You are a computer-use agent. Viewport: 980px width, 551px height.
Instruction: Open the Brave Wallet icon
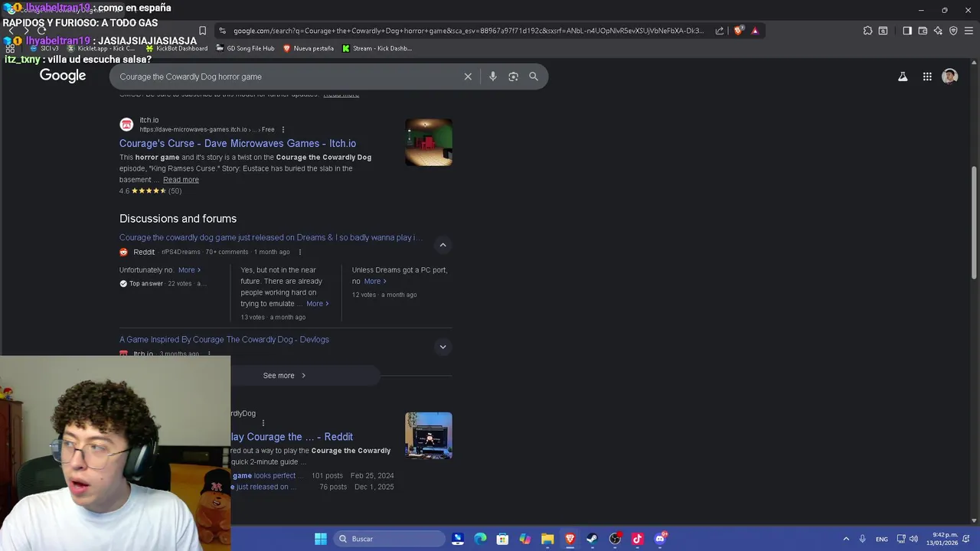coord(923,31)
